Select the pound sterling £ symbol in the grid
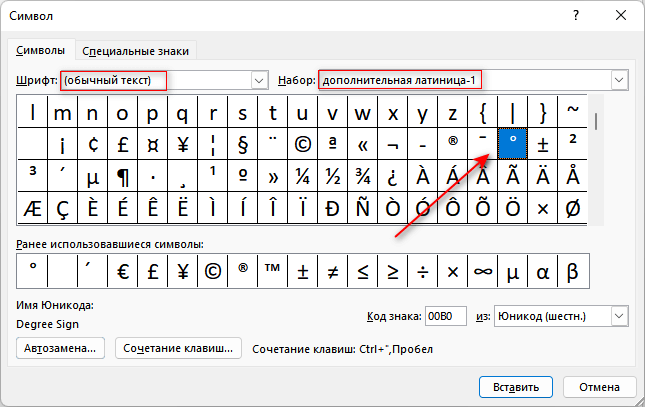 (x=123, y=143)
